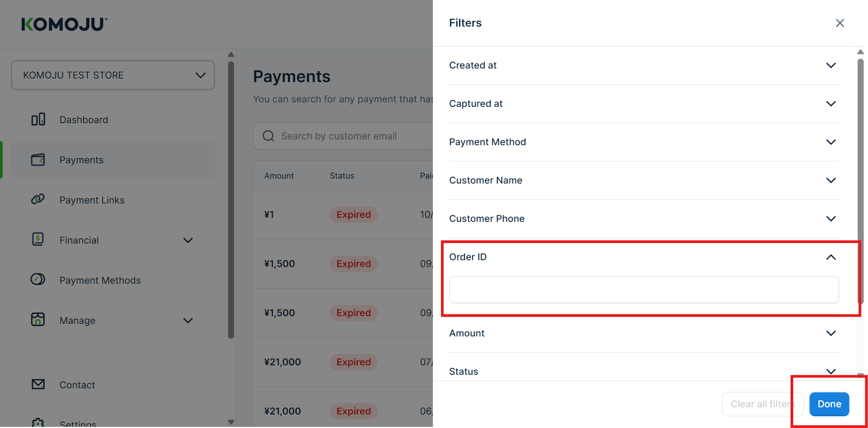Click the Manage store icon
Viewport: 868px width, 428px height.
click(38, 320)
